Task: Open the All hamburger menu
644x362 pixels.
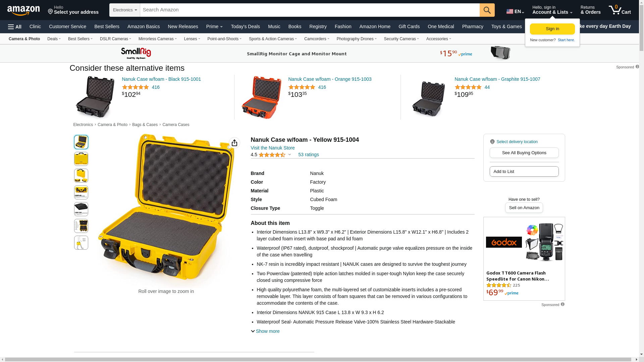Action: coord(15,27)
